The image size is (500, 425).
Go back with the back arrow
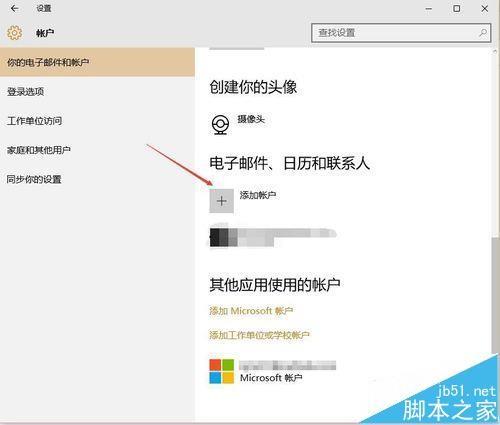pyautogui.click(x=14, y=8)
